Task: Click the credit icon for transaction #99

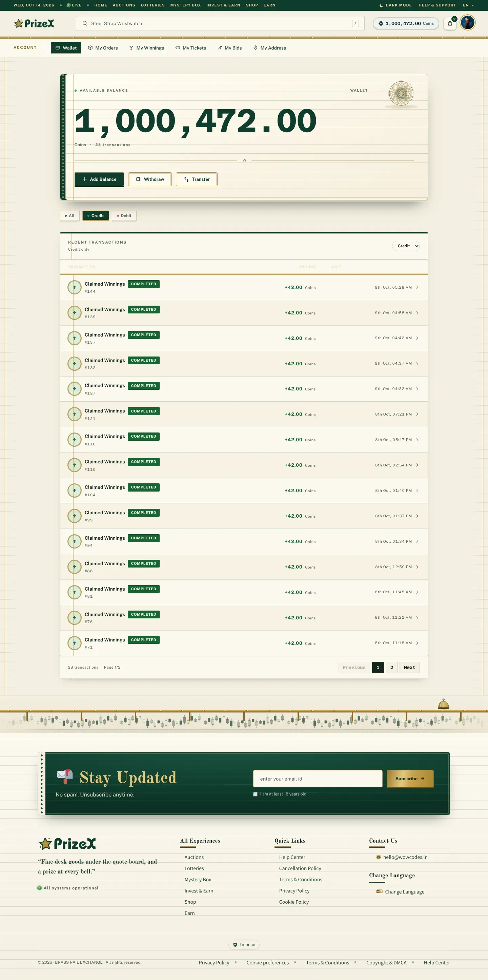Action: pos(75,516)
